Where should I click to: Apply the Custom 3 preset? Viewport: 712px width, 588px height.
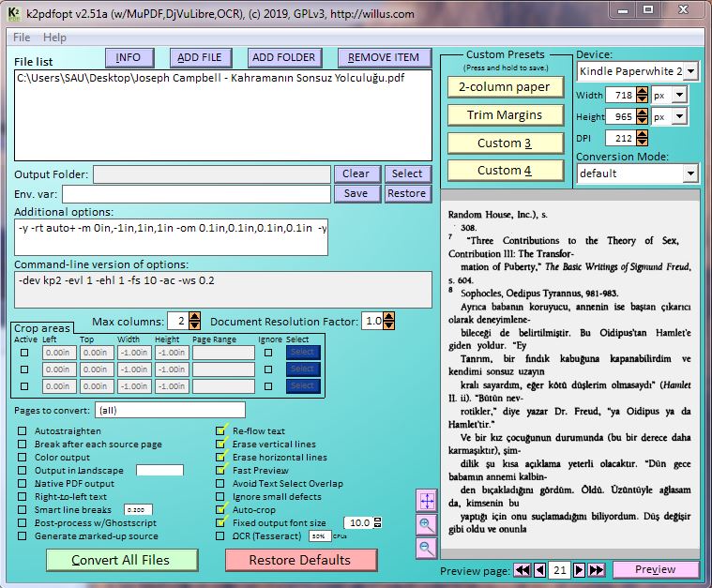(505, 143)
